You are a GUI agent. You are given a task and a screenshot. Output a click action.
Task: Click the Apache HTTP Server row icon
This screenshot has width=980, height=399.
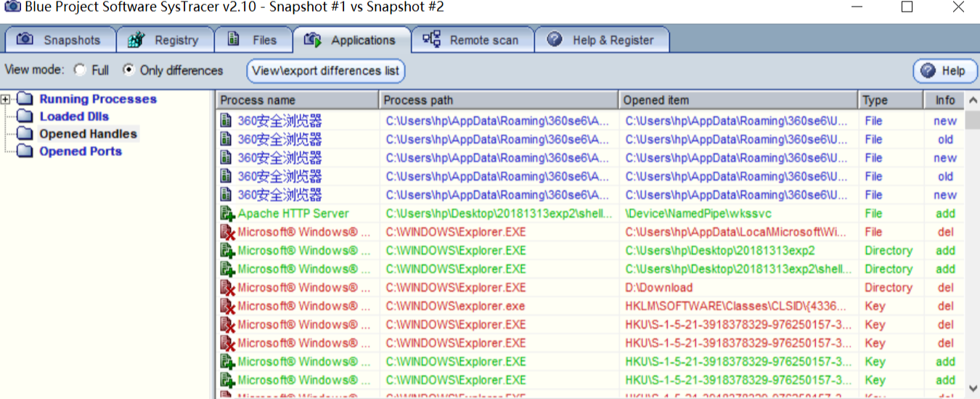227,213
